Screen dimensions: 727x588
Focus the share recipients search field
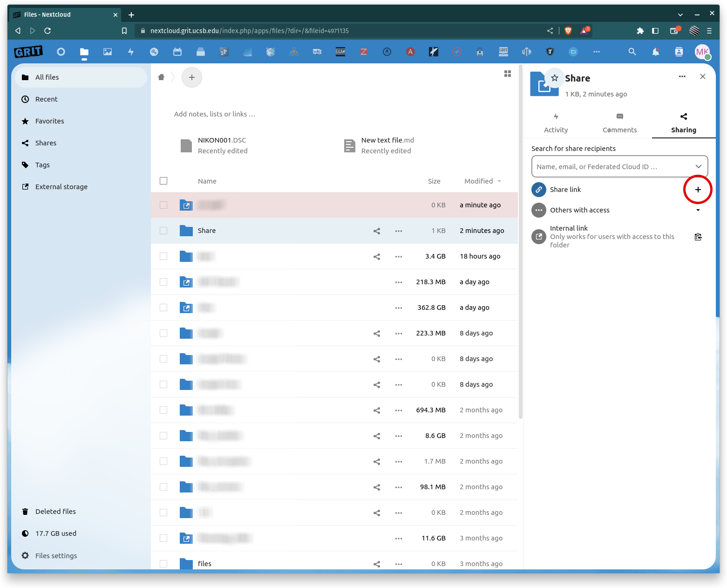(x=619, y=166)
